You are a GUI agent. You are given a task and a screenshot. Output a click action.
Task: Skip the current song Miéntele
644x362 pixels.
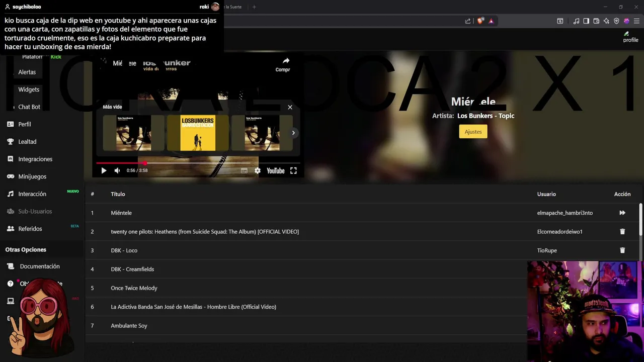click(x=622, y=213)
